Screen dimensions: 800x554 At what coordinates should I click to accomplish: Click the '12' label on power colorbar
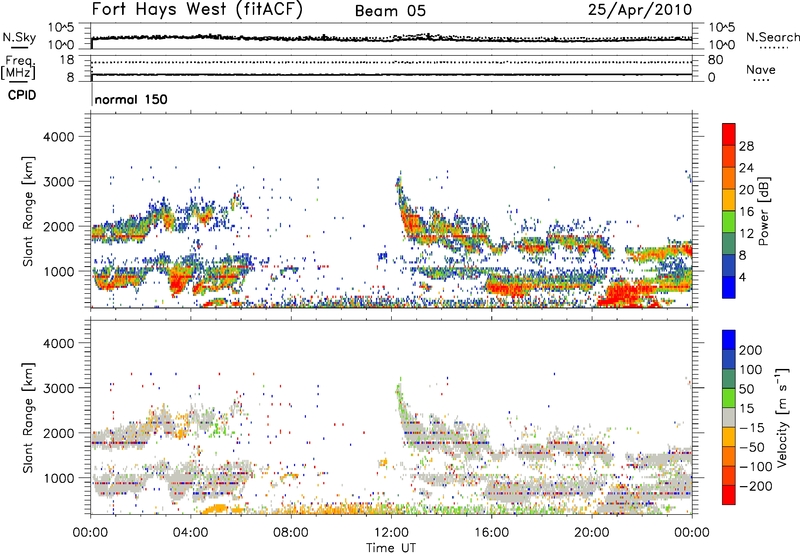coord(746,234)
